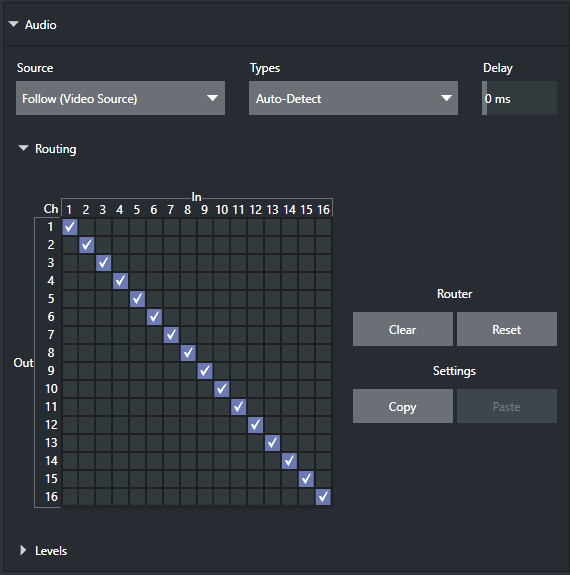Uncheck routing In 5 to Out 5
This screenshot has width=570, height=575.
(x=138, y=299)
